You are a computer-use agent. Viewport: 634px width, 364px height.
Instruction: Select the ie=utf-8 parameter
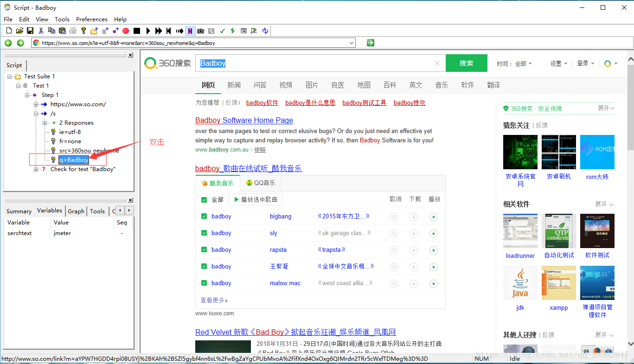pos(70,132)
